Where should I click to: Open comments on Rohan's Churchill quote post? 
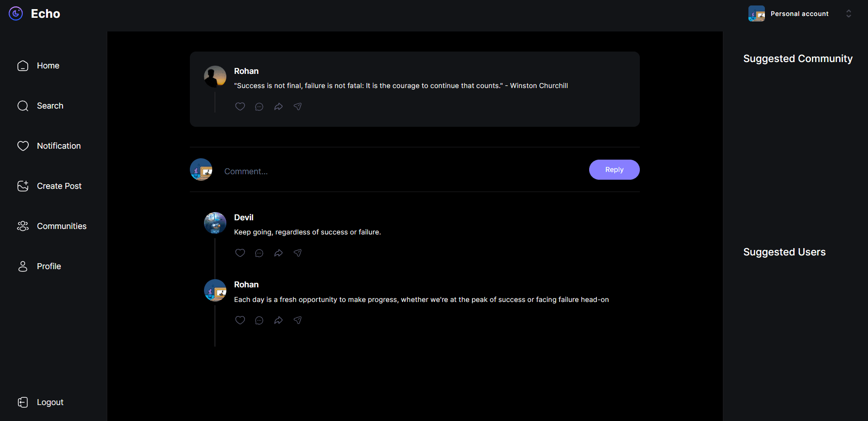pos(259,107)
